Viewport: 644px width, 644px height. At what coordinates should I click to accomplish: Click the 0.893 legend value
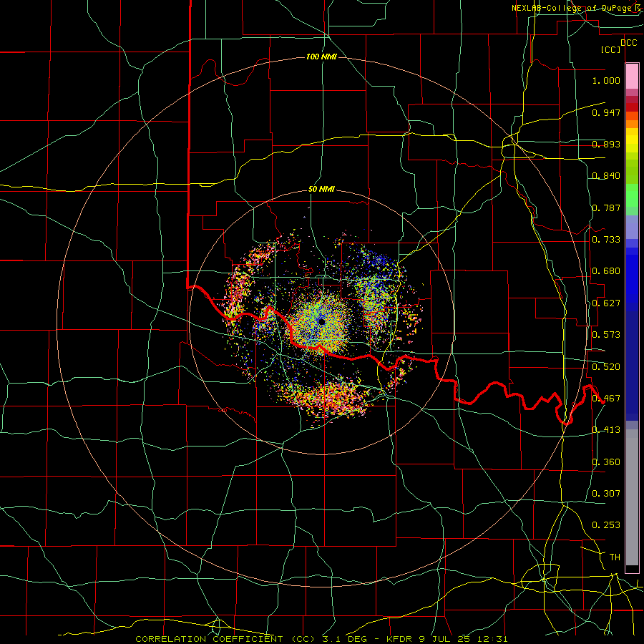[x=606, y=144]
